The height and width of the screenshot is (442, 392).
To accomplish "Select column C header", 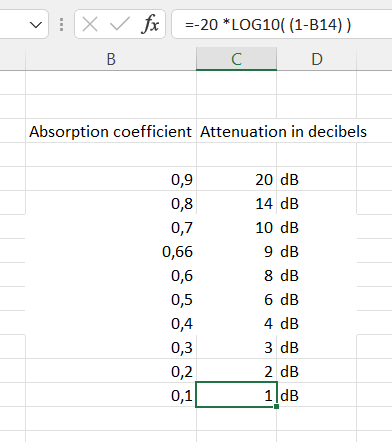I will pos(236,59).
